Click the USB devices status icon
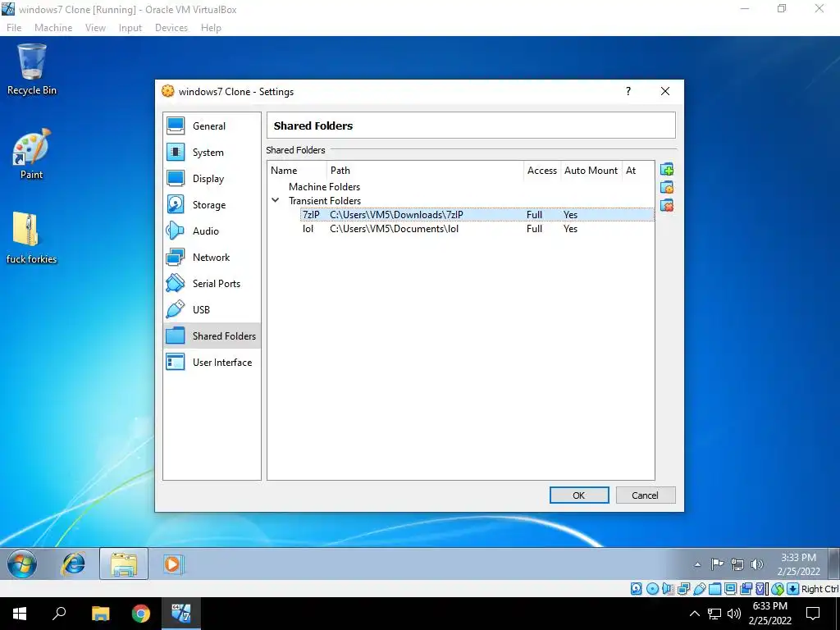Image resolution: width=840 pixels, height=630 pixels. pos(699,589)
